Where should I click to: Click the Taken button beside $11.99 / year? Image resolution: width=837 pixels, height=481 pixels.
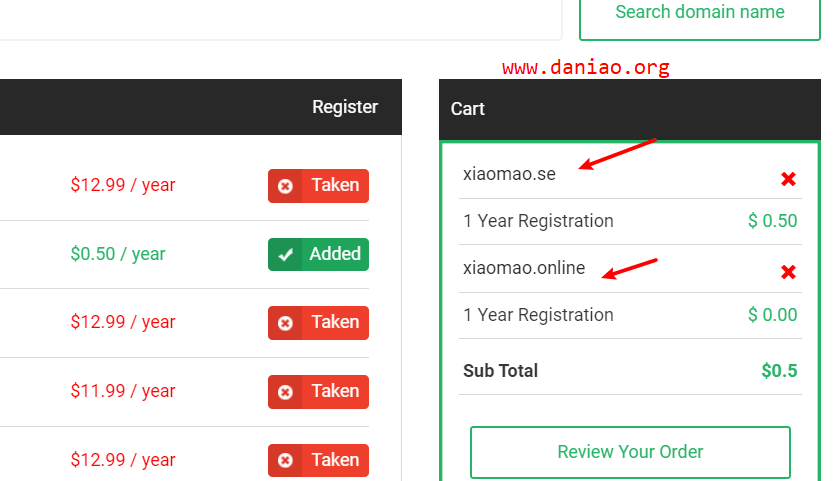[318, 391]
